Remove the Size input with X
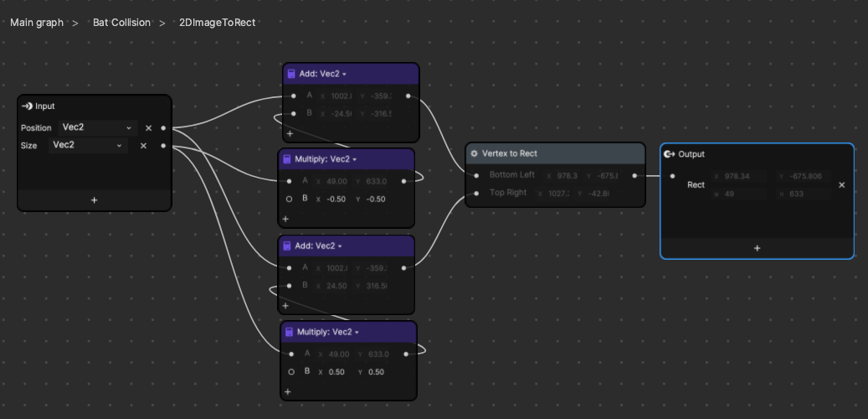The height and width of the screenshot is (419, 868). coord(143,146)
